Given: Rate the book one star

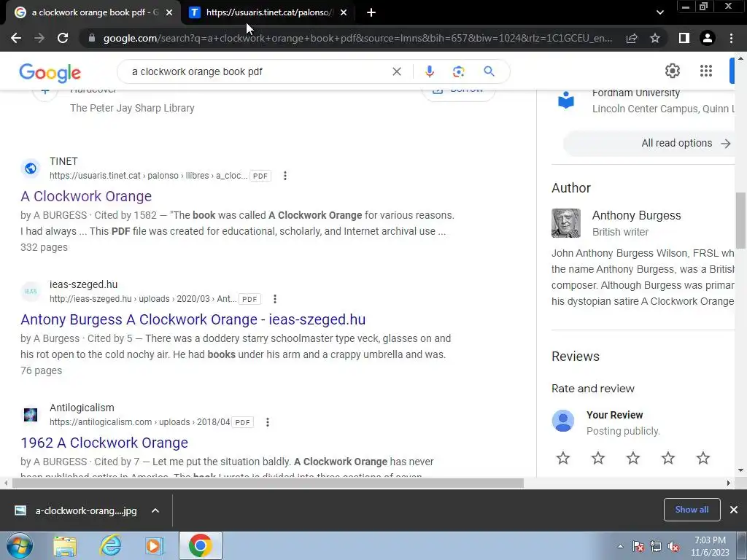Looking at the screenshot, I should click(x=563, y=458).
